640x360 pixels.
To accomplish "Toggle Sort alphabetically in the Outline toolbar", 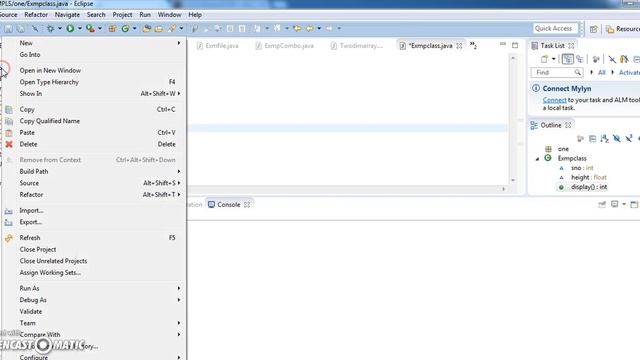I will click(604, 139).
